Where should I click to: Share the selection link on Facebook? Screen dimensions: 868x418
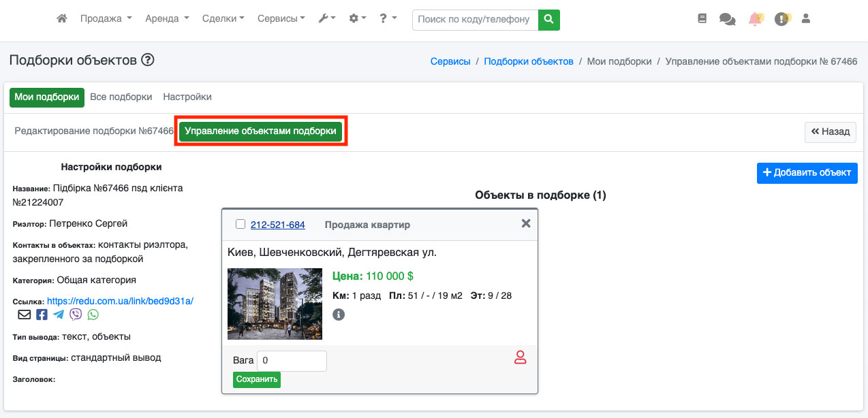42,315
